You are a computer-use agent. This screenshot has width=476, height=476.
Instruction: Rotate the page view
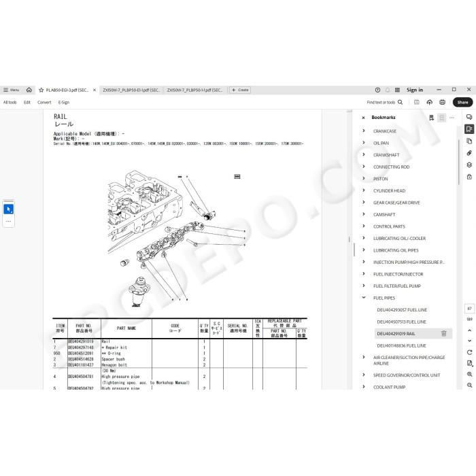[469, 352]
